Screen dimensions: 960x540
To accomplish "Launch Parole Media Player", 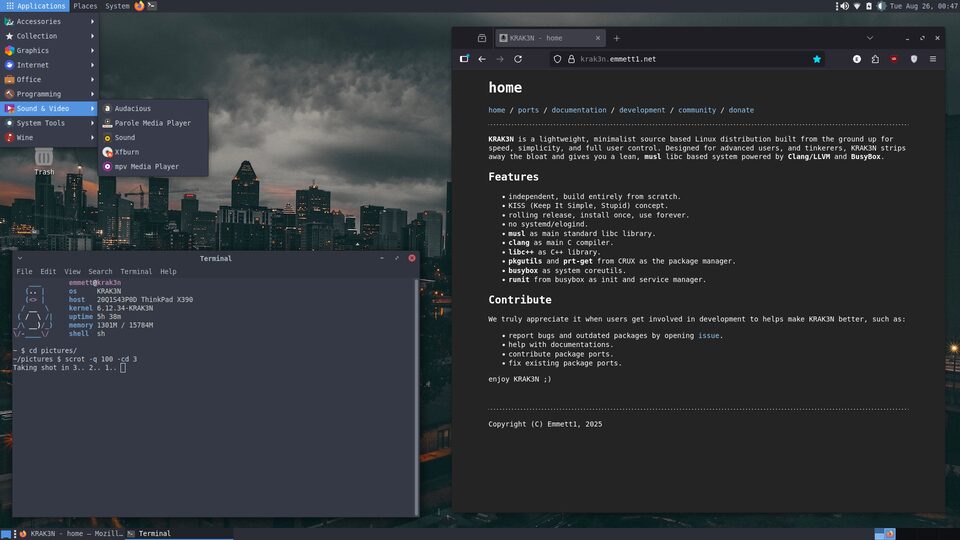I will coord(153,123).
